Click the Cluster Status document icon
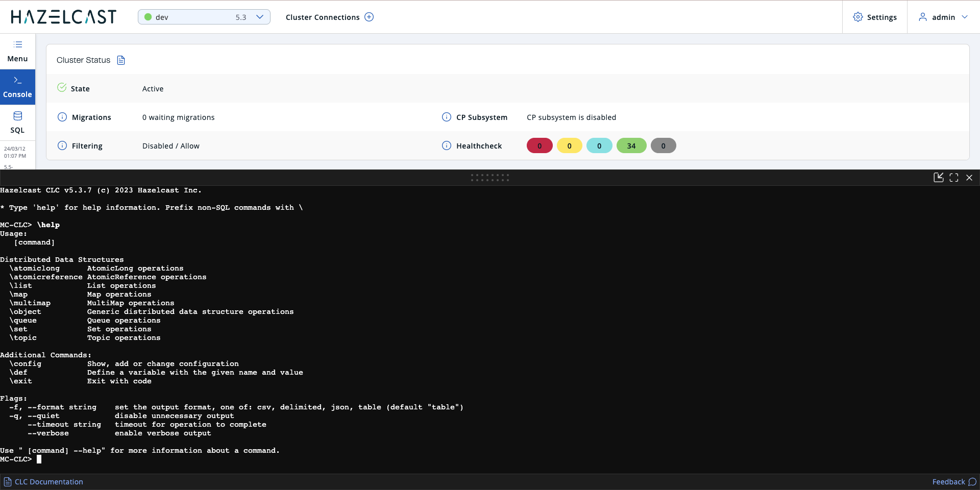Viewport: 980px width, 490px height. click(121, 60)
